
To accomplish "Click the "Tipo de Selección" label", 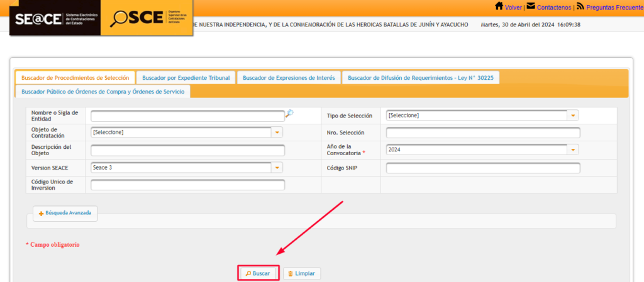I will 349,116.
